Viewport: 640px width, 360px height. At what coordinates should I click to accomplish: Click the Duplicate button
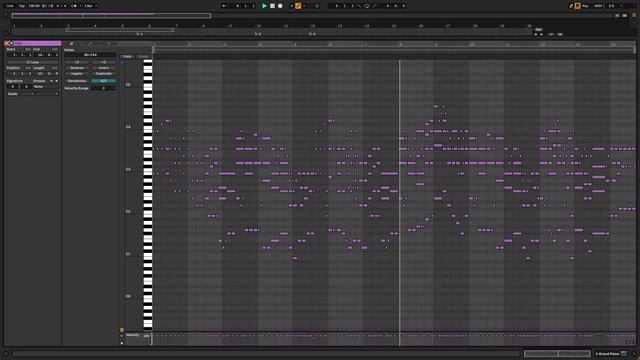tap(104, 73)
